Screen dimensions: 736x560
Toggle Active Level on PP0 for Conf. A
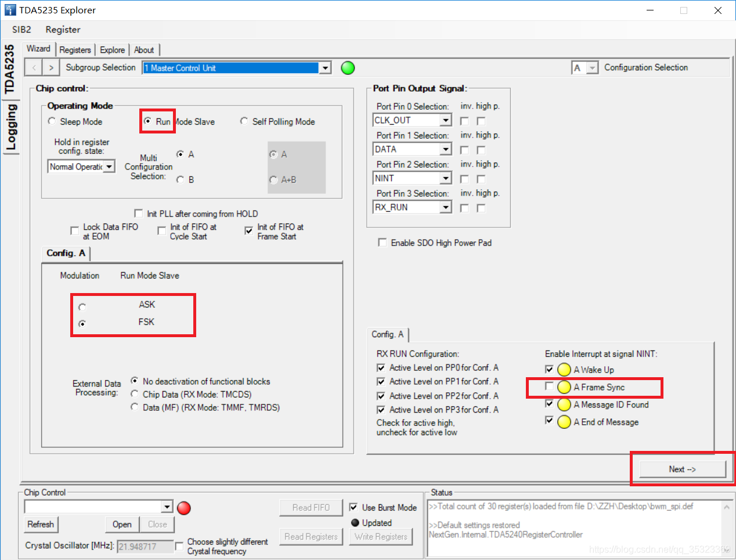381,368
